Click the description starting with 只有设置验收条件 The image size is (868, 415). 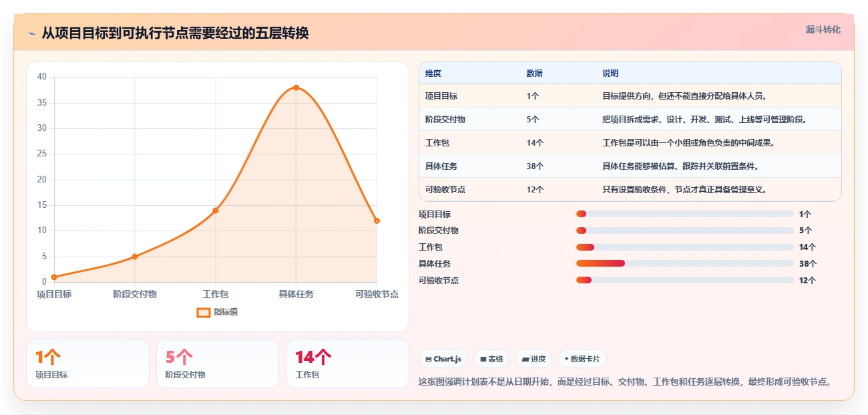(x=684, y=190)
